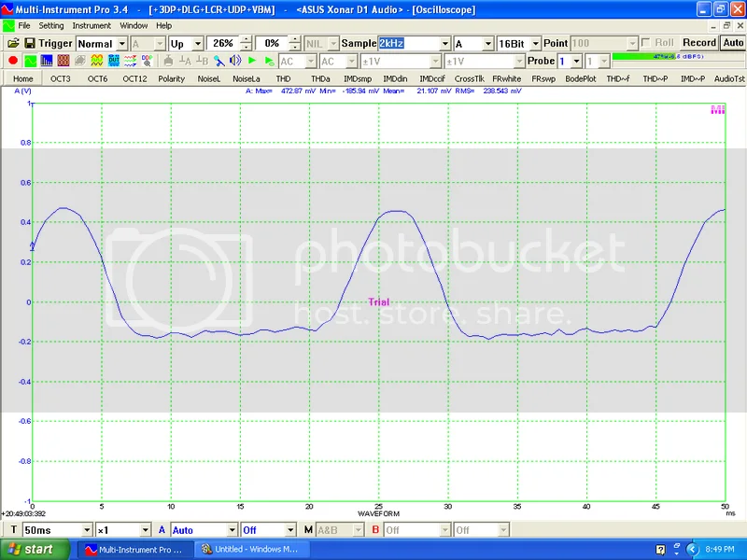Open the Sample rate 2kHz dropdown
This screenshot has height=560, width=747.
pos(444,44)
